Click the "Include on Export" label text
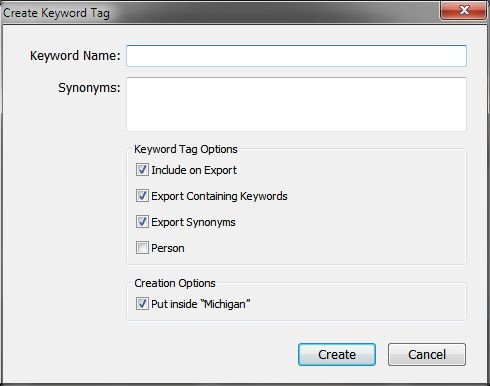The width and height of the screenshot is (490, 386). tap(194, 170)
